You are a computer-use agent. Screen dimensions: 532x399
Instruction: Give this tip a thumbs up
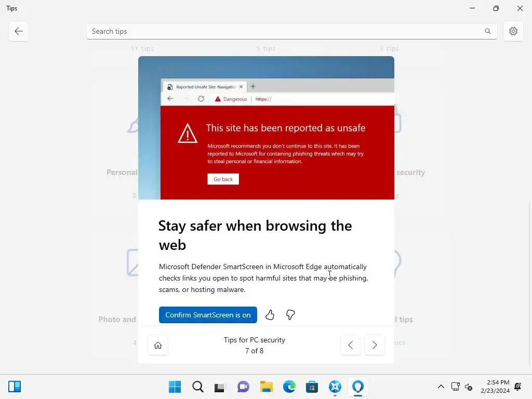pyautogui.click(x=270, y=315)
